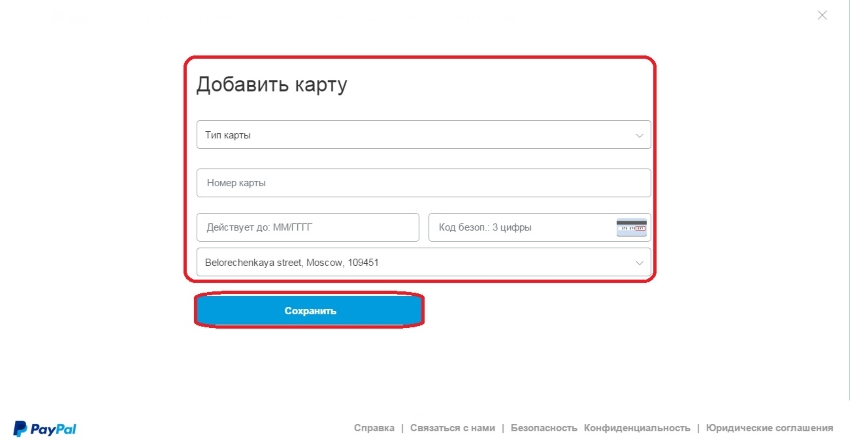
Task: Click the Сохранить button
Action: [x=310, y=311]
